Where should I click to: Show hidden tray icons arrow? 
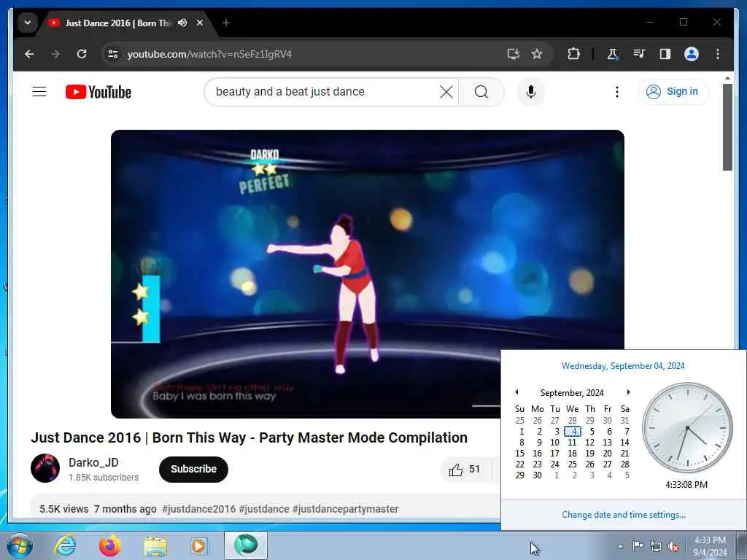(x=620, y=546)
